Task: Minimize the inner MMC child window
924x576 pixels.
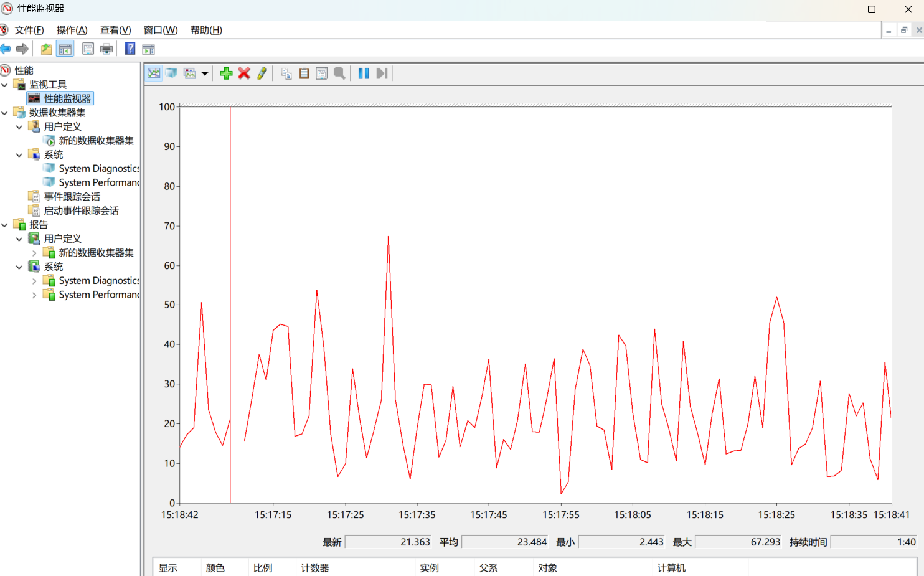Action: point(889,30)
